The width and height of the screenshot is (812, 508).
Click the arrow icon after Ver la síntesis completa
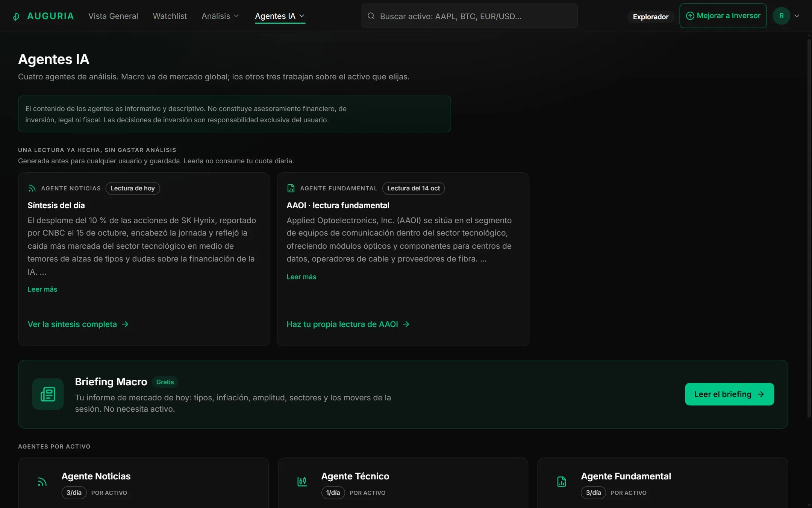pos(125,324)
